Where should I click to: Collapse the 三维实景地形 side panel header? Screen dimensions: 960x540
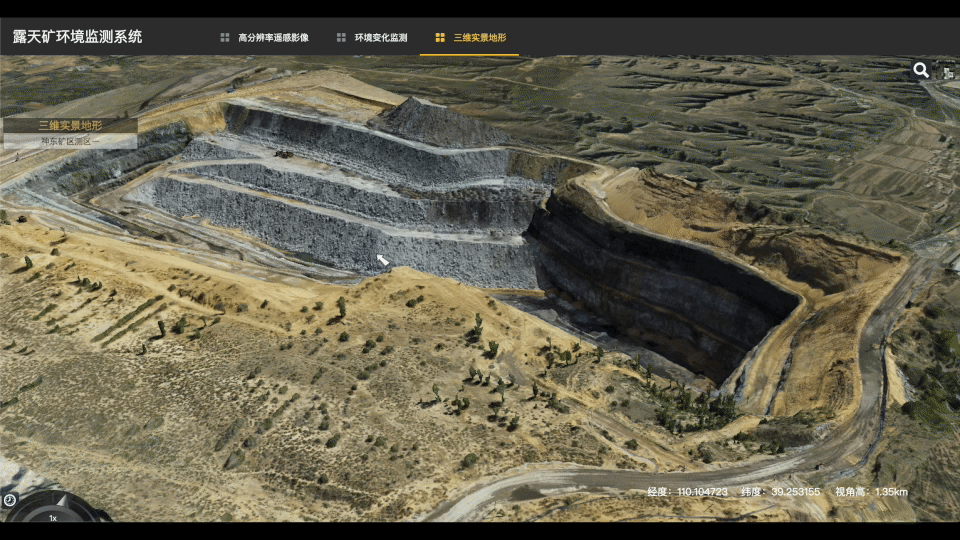click(x=70, y=126)
